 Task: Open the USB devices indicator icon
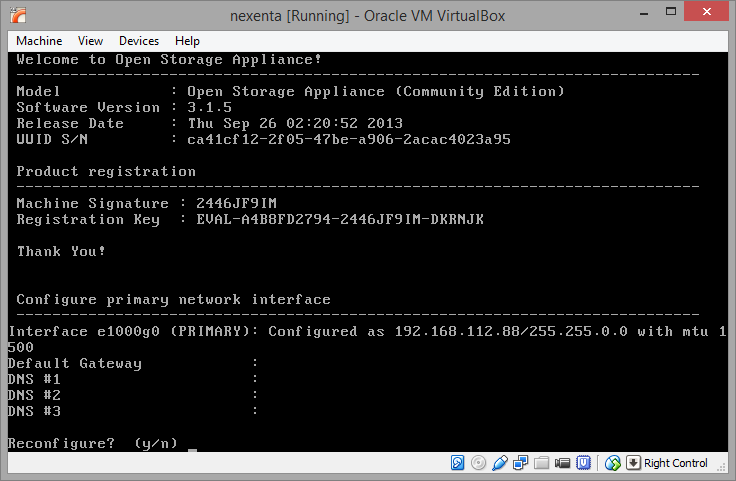(x=499, y=463)
